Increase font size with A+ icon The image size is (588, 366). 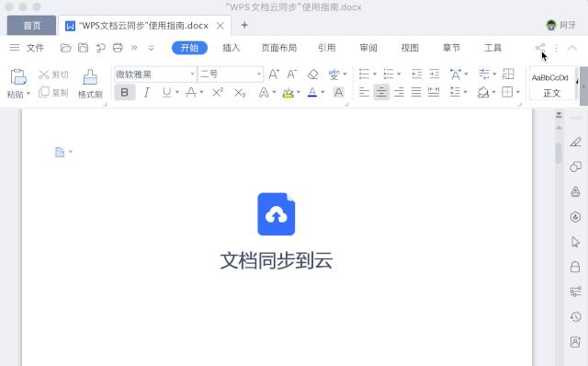tap(274, 74)
